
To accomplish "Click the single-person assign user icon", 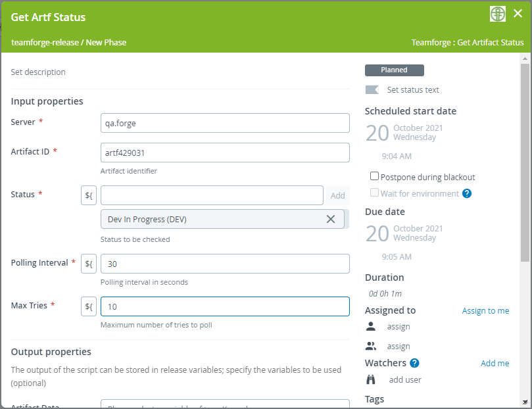I will pos(371,326).
